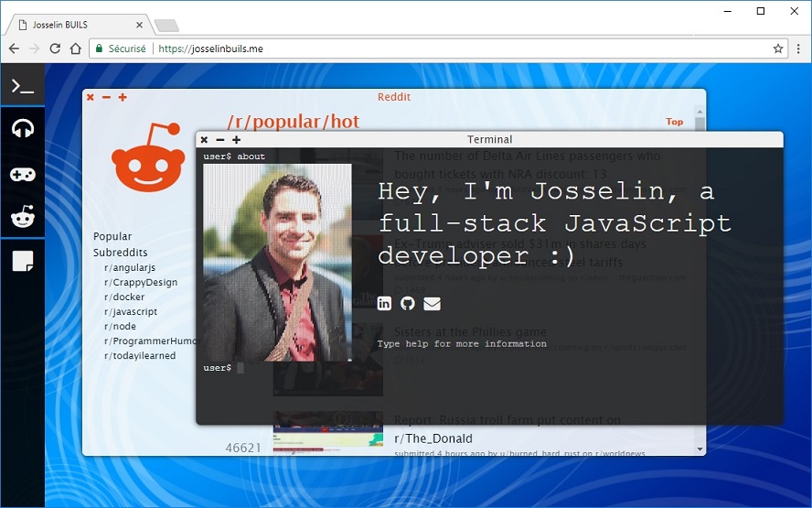
Task: Click the Terminal title bar
Action: pos(489,139)
